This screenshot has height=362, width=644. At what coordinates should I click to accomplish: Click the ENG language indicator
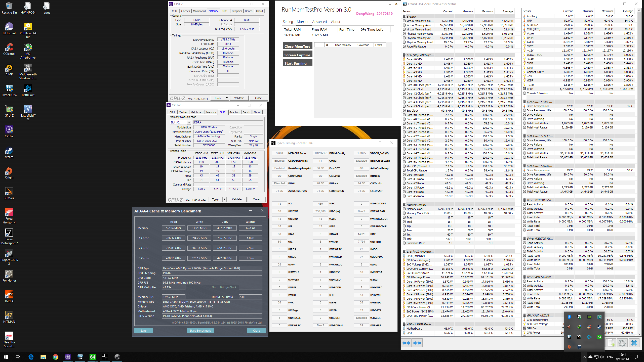(x=610, y=357)
